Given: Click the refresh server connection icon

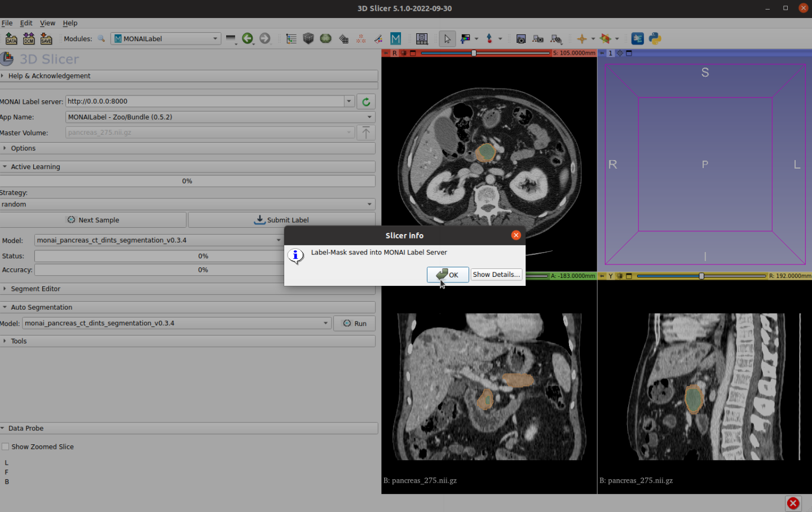Looking at the screenshot, I should pos(366,101).
